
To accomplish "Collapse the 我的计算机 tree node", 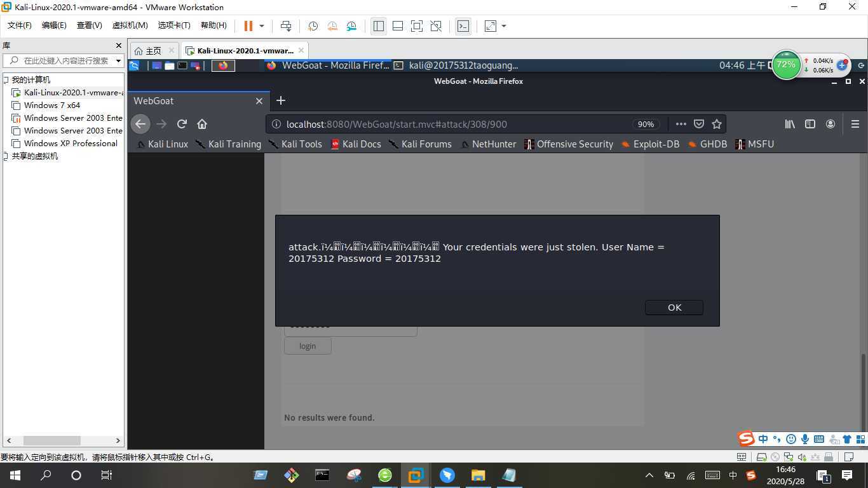I will [x=6, y=80].
